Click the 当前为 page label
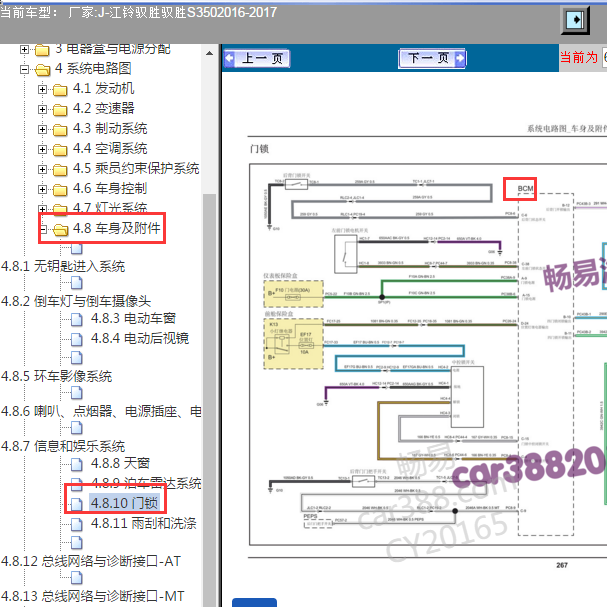Viewport: 607px width, 607px height. click(579, 58)
